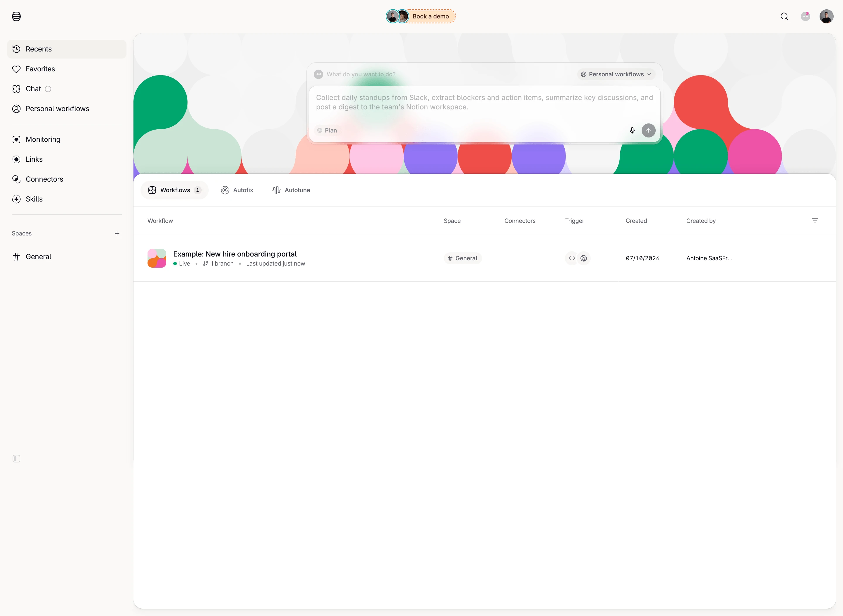
Task: Open Links in the sidebar
Action: (67, 159)
